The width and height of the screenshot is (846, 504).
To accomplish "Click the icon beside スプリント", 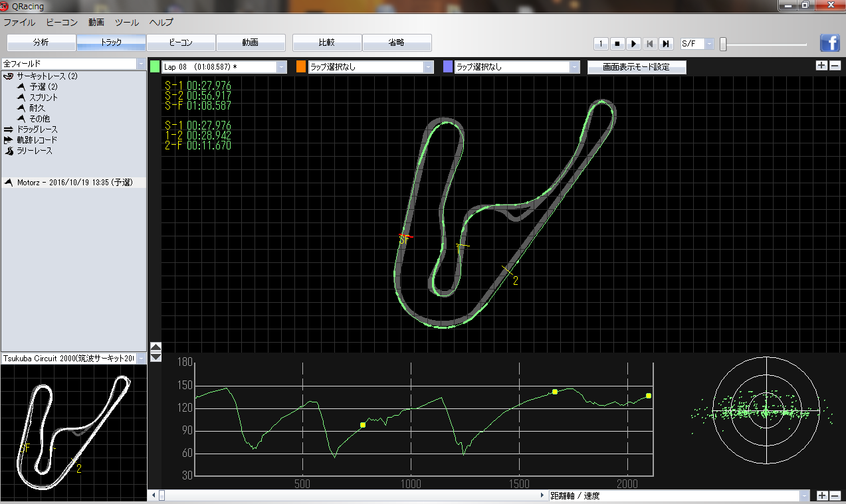I will (21, 98).
